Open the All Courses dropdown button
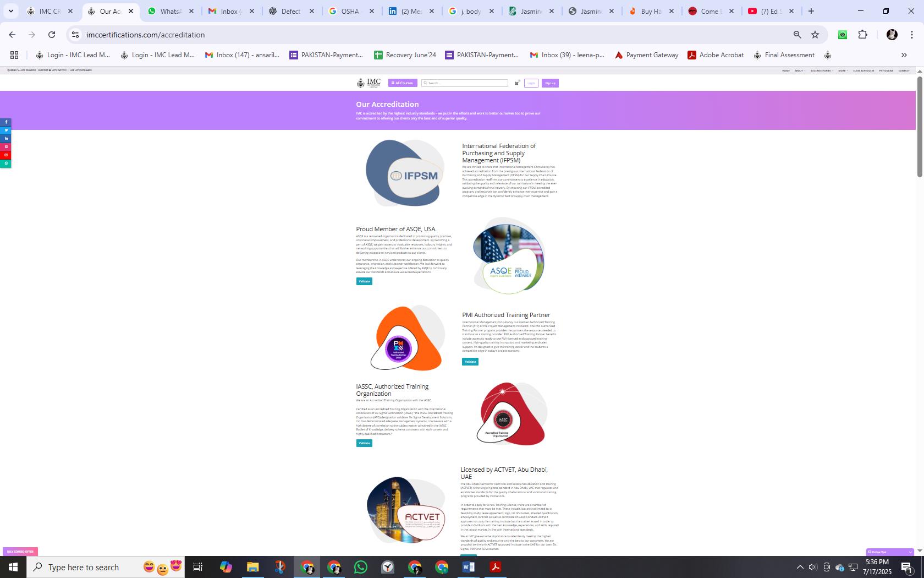924x578 pixels. [x=403, y=83]
